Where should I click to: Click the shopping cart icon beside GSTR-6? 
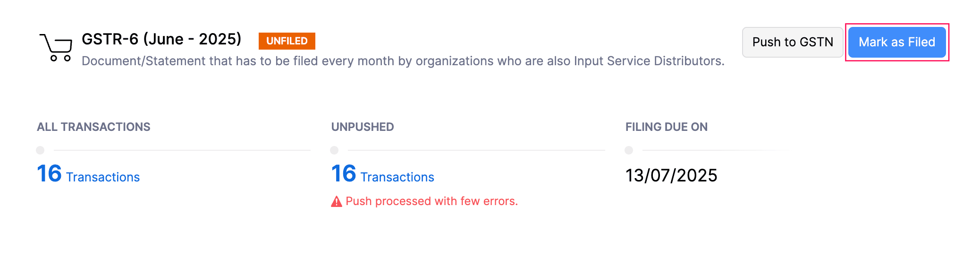(56, 48)
